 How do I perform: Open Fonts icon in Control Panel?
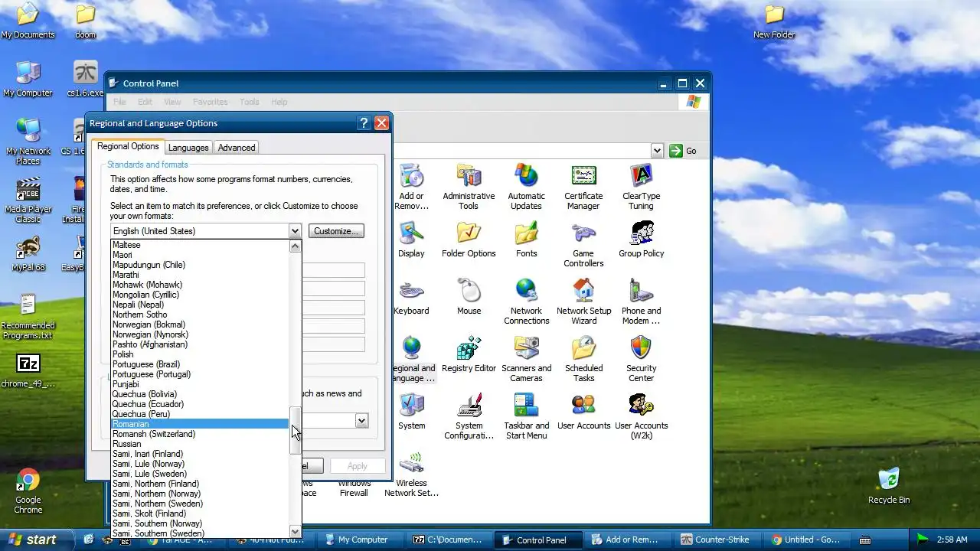[x=526, y=240]
